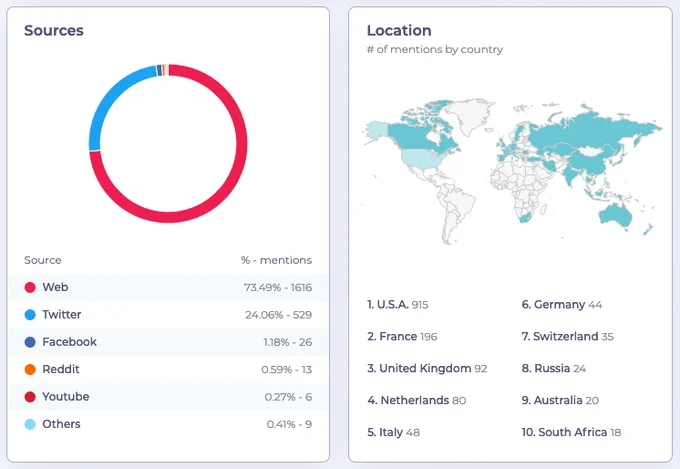Screen dimensions: 680x469
Task: Click the '1. U.S.A. 915' entry
Action: point(398,305)
